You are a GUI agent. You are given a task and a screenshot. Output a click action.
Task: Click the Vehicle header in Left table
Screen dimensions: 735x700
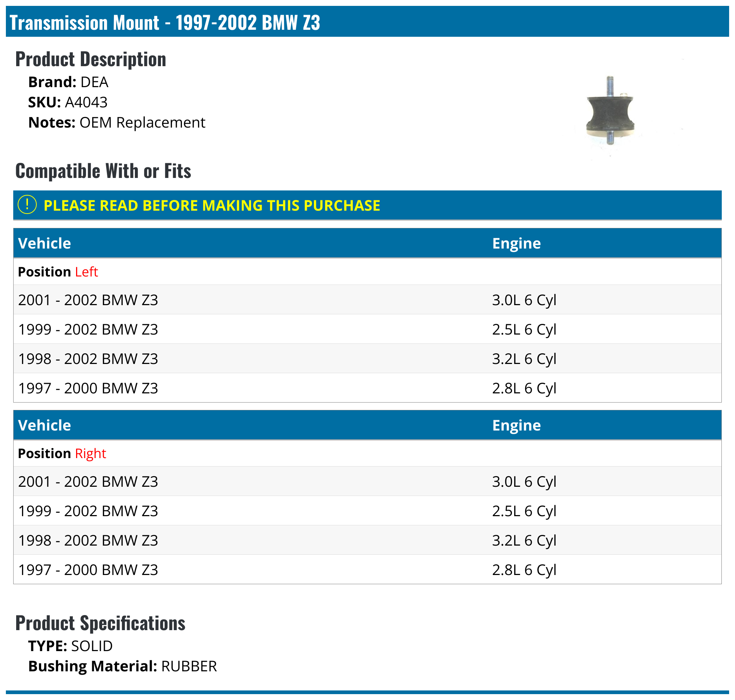coord(44,243)
